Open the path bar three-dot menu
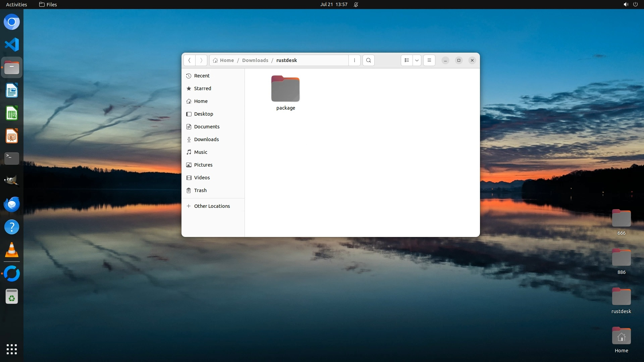The image size is (644, 362). [x=355, y=60]
